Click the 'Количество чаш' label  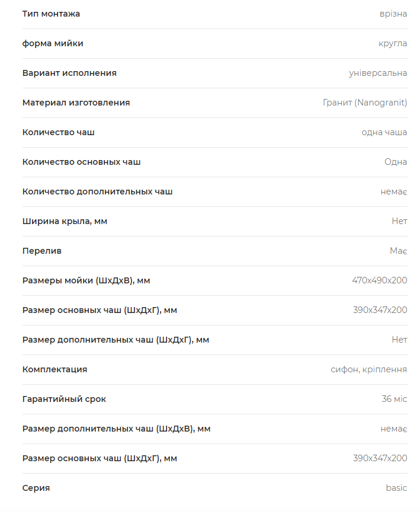pos(59,132)
